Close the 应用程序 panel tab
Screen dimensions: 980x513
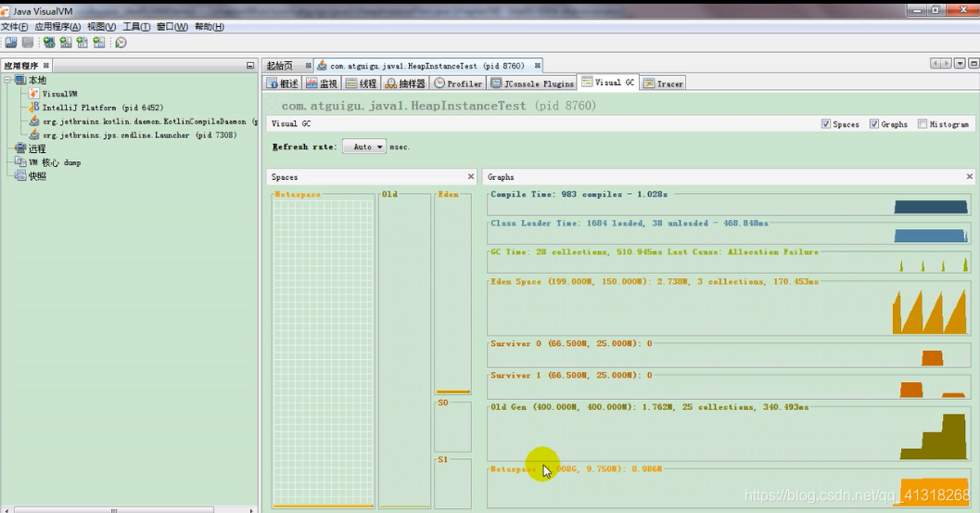[46, 65]
